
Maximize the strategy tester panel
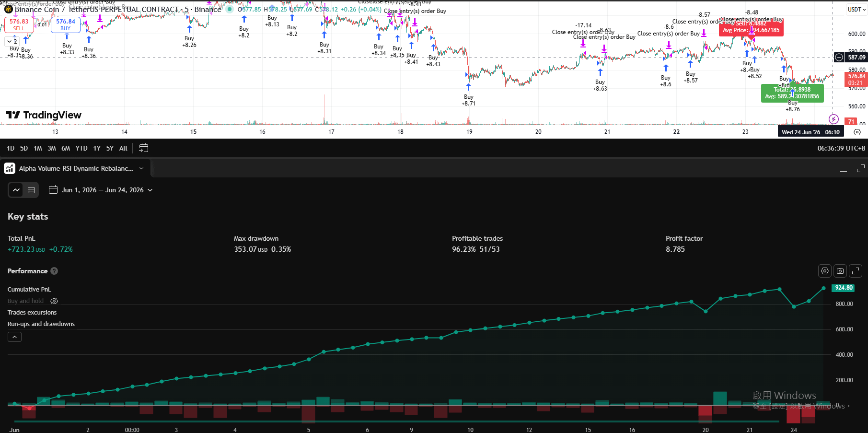[x=860, y=168]
